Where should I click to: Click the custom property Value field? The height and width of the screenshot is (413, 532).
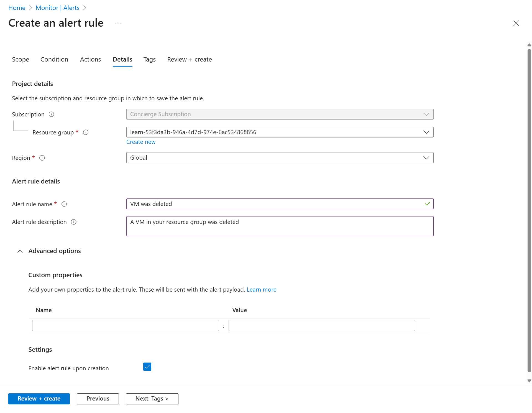(x=322, y=325)
